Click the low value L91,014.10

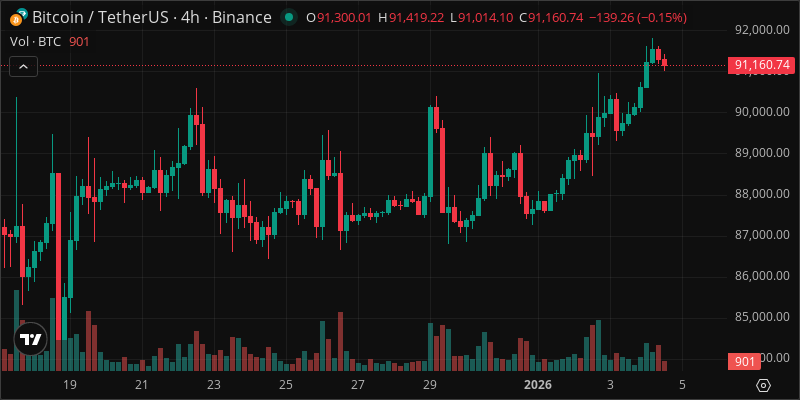(482, 18)
